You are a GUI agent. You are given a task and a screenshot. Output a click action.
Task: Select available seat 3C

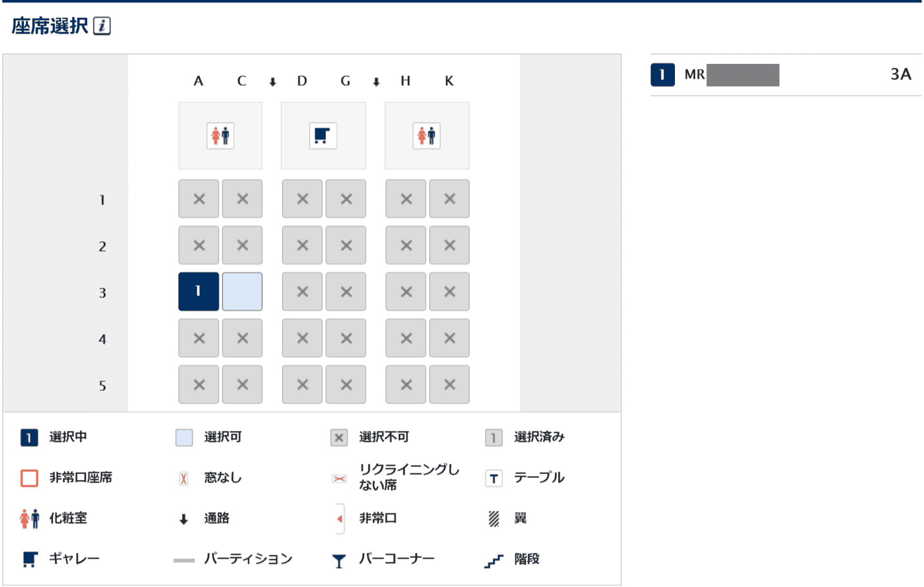(x=242, y=292)
